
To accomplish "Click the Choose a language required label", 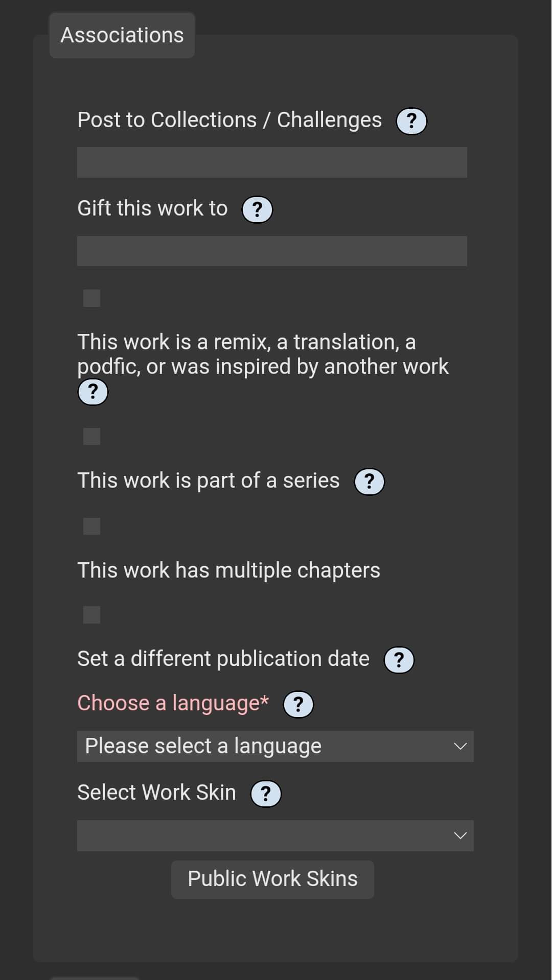I will tap(173, 703).
